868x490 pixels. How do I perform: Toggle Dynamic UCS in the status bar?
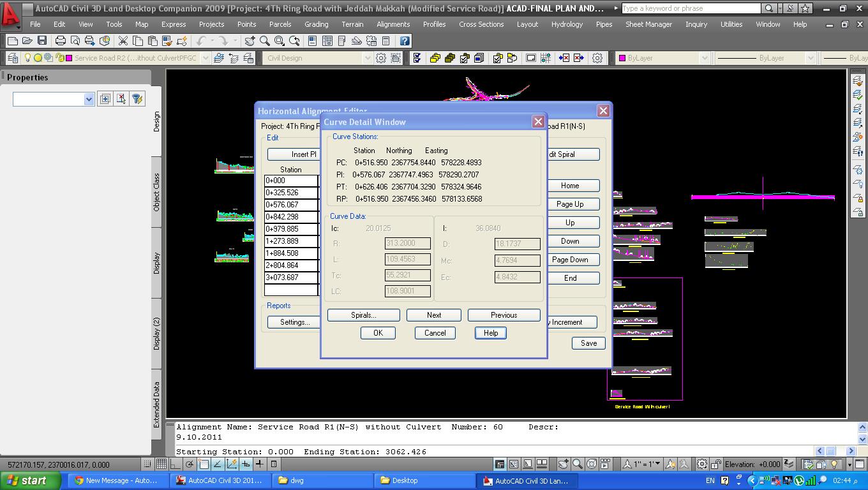[232, 464]
